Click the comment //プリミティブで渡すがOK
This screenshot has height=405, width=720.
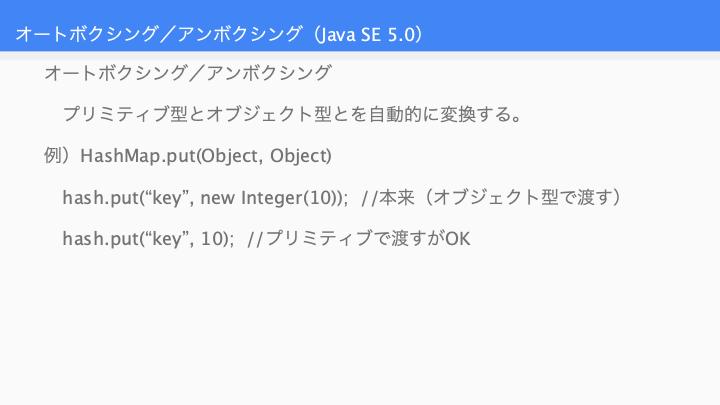pyautogui.click(x=359, y=239)
